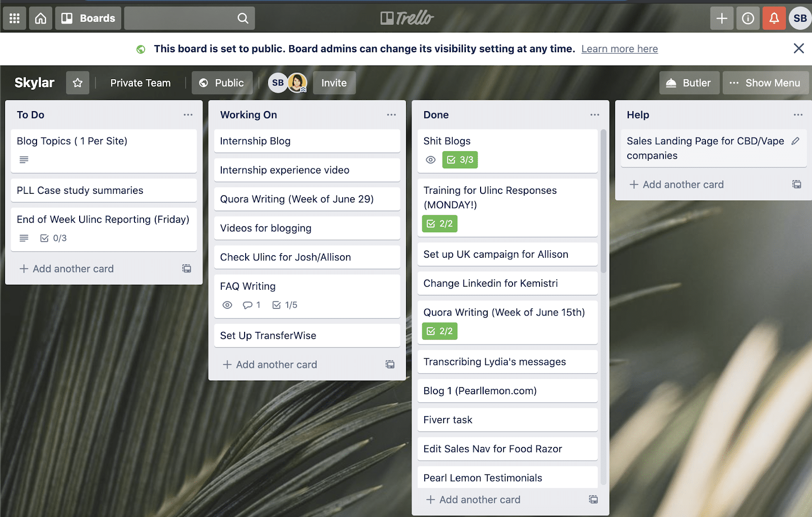Expand Show Menu sidebar

coord(765,83)
